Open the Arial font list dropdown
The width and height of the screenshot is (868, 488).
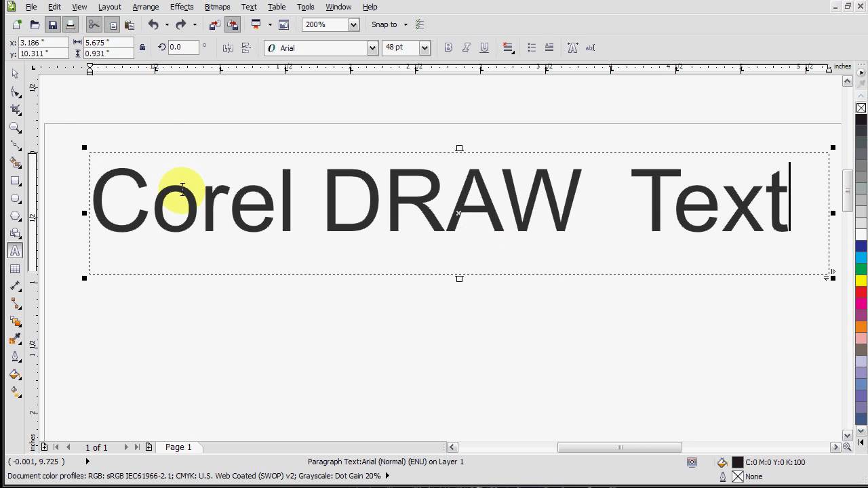pos(372,48)
